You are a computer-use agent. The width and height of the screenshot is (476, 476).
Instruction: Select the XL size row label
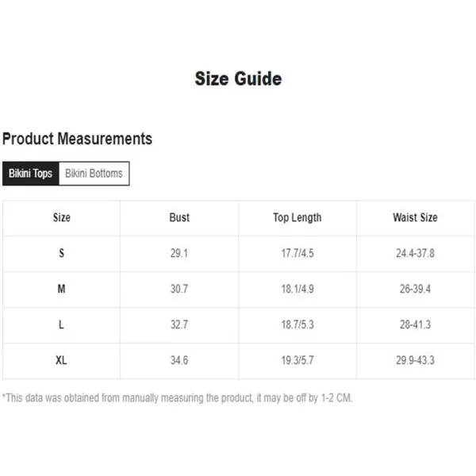(61, 361)
